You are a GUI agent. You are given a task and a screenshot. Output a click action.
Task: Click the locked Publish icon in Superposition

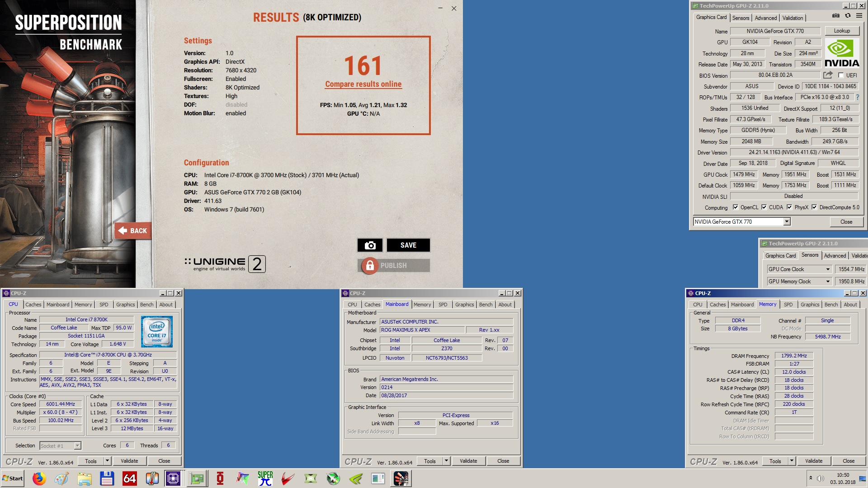pos(369,266)
